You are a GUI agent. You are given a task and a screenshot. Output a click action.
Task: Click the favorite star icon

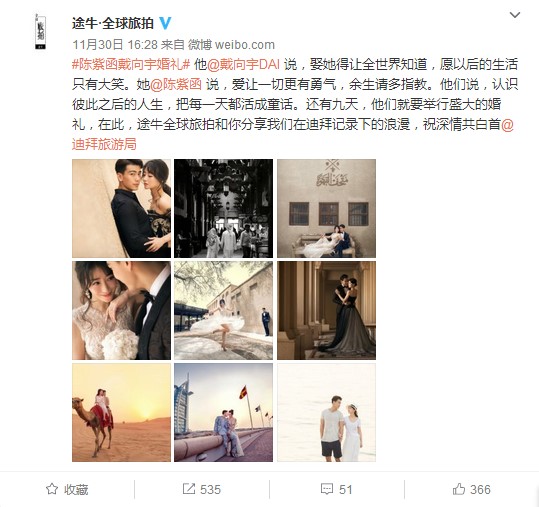click(x=52, y=489)
